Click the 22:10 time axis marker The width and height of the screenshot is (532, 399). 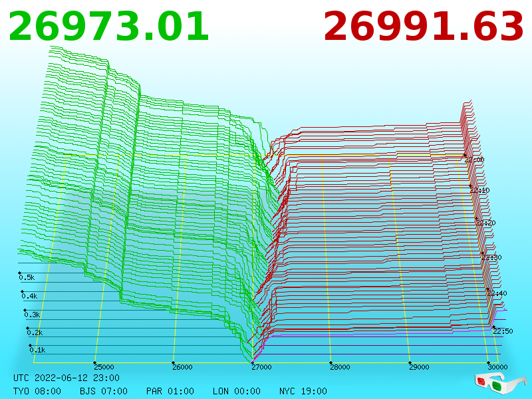(x=479, y=190)
